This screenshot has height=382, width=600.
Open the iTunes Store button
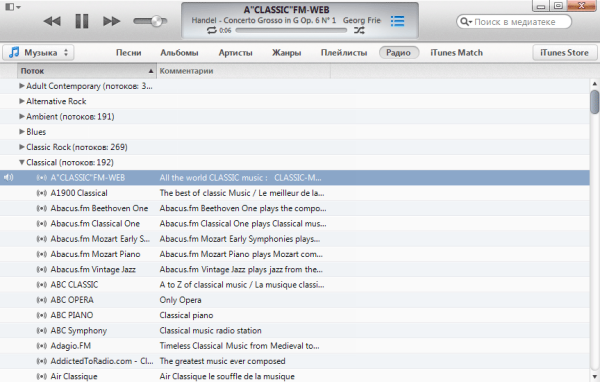564,53
